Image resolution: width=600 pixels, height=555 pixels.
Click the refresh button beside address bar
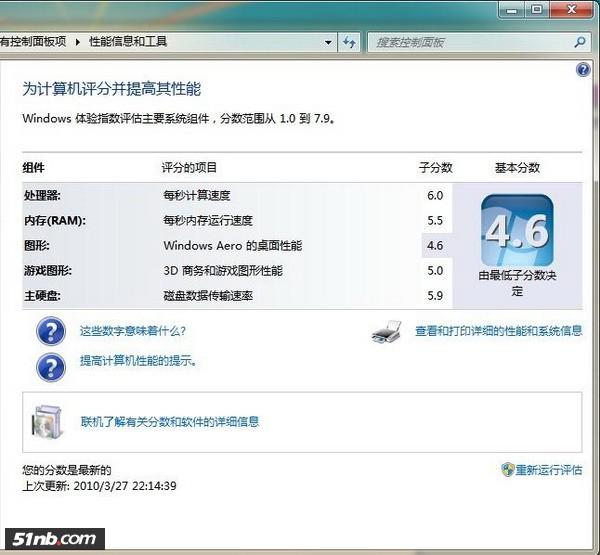click(349, 43)
